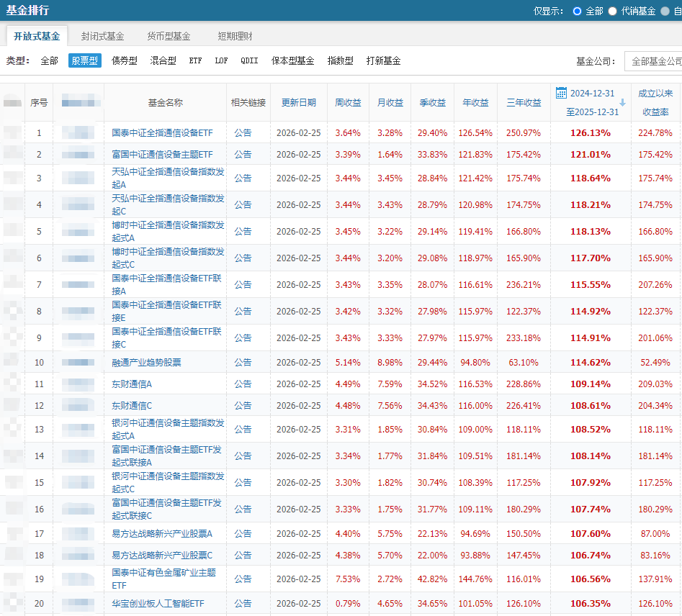Select the 代销基金 radio button
Image resolution: width=682 pixels, height=616 pixels.
612,11
